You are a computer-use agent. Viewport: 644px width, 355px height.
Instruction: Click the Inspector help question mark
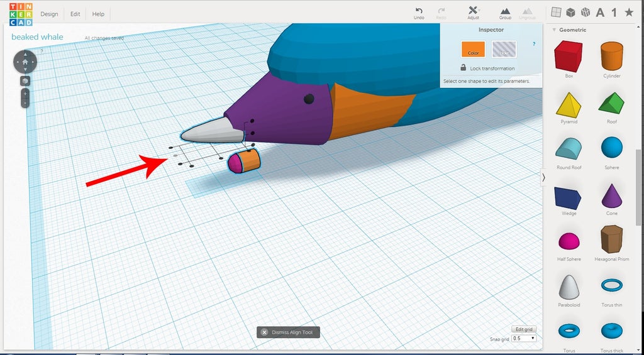click(x=534, y=44)
